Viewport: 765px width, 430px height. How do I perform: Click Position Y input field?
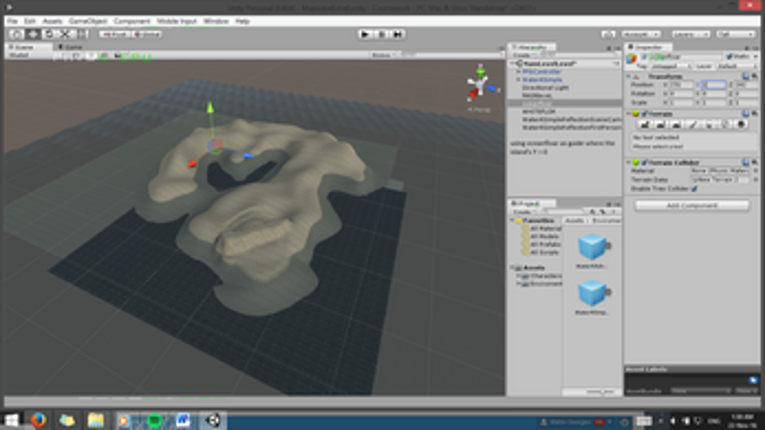[716, 85]
